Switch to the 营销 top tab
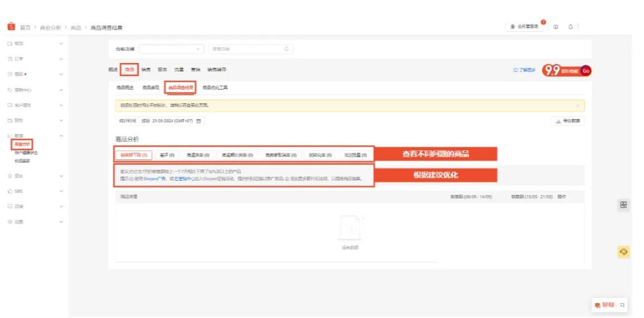This screenshot has width=644, height=318. tap(195, 70)
